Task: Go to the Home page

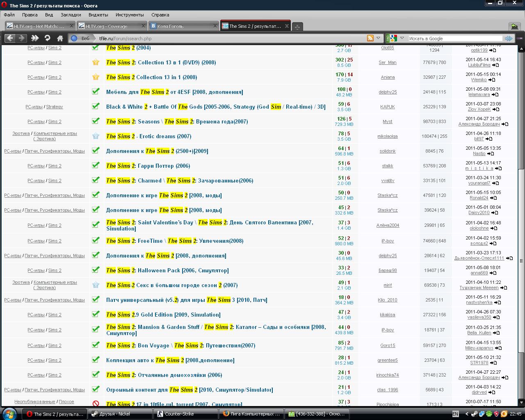Action: (x=60, y=38)
